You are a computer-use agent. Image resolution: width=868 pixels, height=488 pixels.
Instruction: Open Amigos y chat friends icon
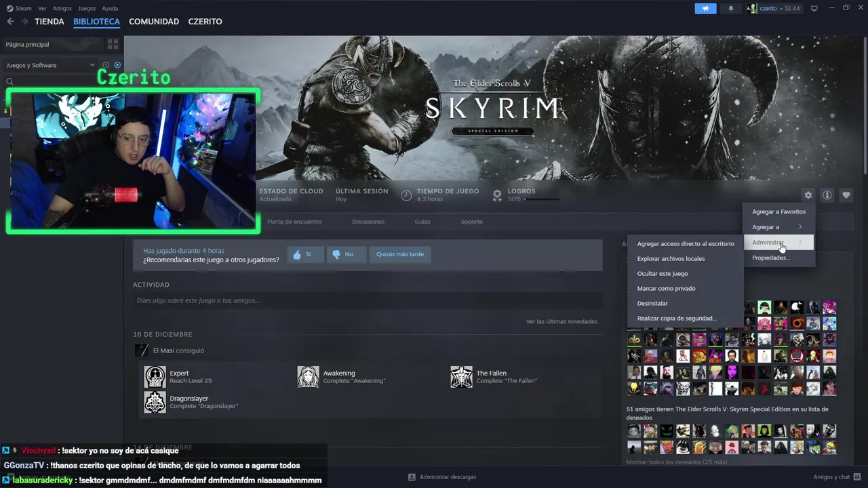pyautogui.click(x=856, y=477)
